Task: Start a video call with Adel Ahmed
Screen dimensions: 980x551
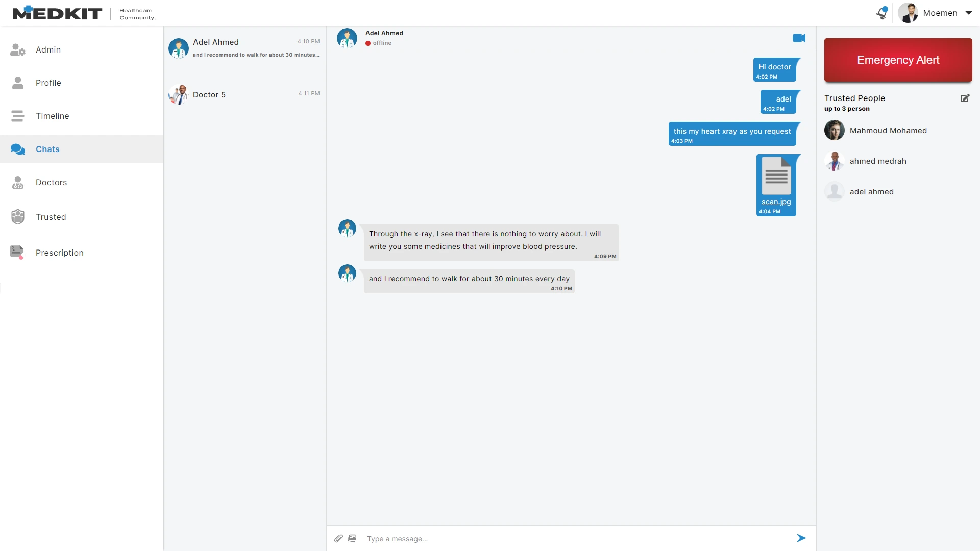Action: pyautogui.click(x=799, y=38)
